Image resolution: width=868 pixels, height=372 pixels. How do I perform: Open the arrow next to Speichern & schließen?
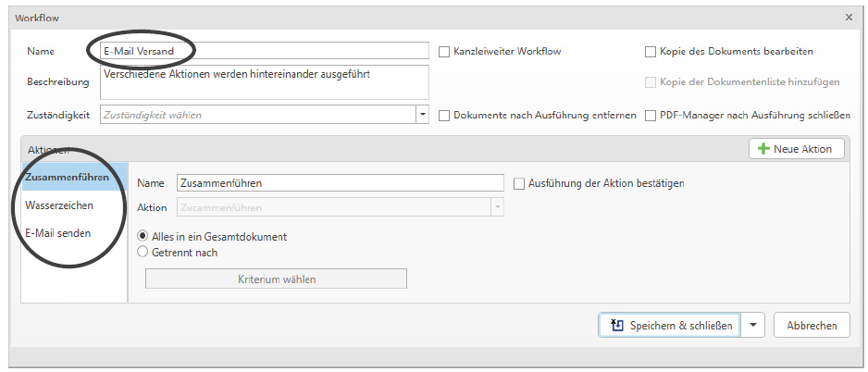tap(753, 325)
